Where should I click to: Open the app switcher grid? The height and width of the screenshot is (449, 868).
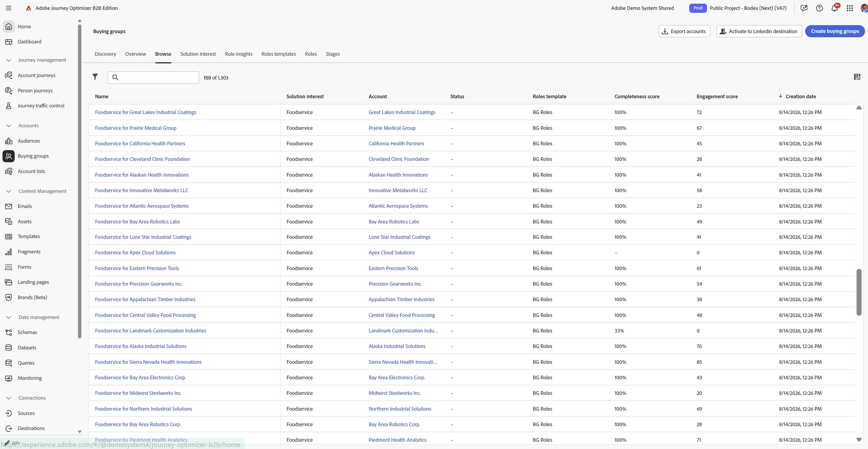[x=850, y=8]
